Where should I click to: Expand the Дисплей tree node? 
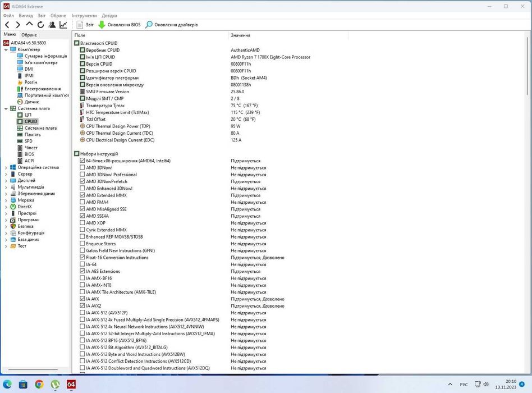coord(6,181)
